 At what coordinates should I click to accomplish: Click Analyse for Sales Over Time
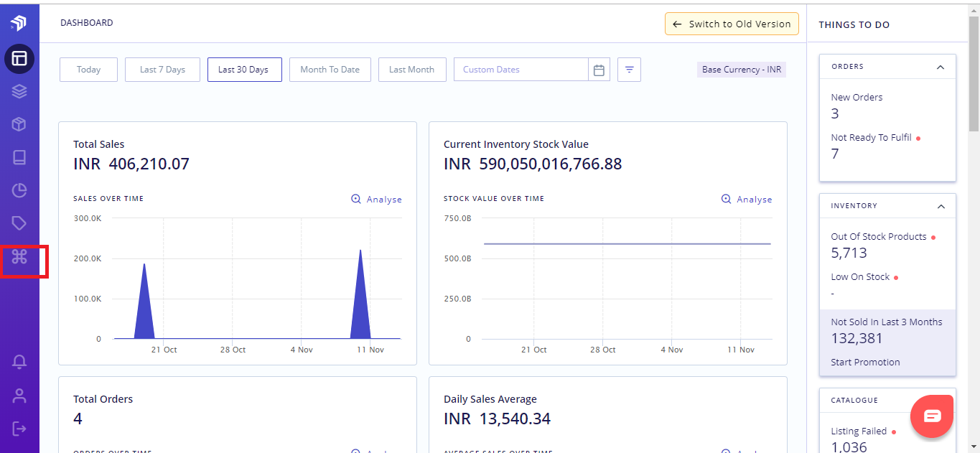[376, 200]
